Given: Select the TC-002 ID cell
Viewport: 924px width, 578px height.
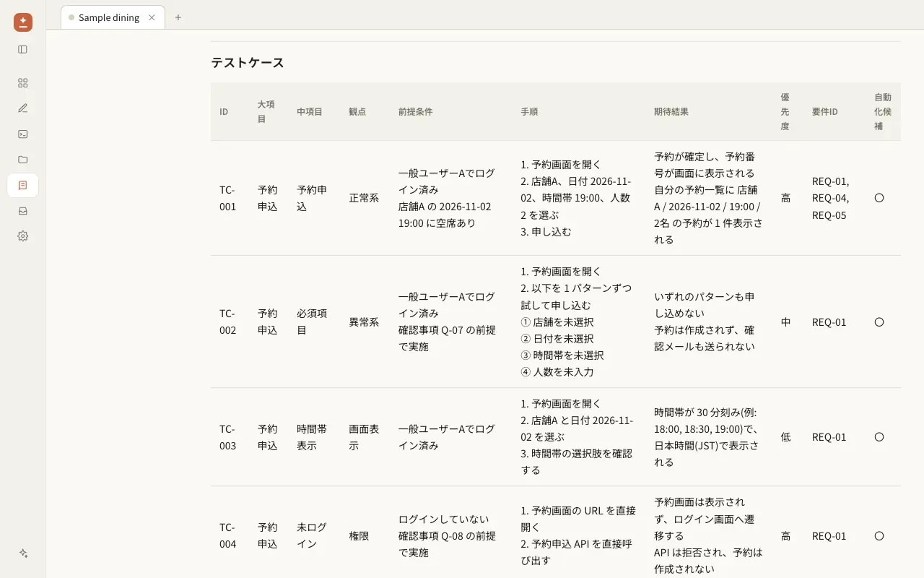Looking at the screenshot, I should (228, 322).
